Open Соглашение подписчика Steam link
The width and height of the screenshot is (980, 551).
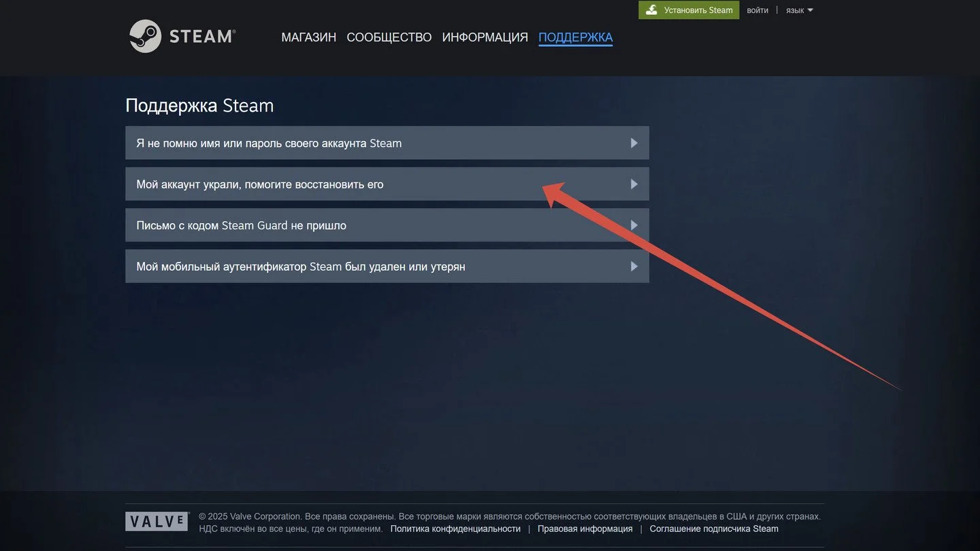click(x=714, y=529)
